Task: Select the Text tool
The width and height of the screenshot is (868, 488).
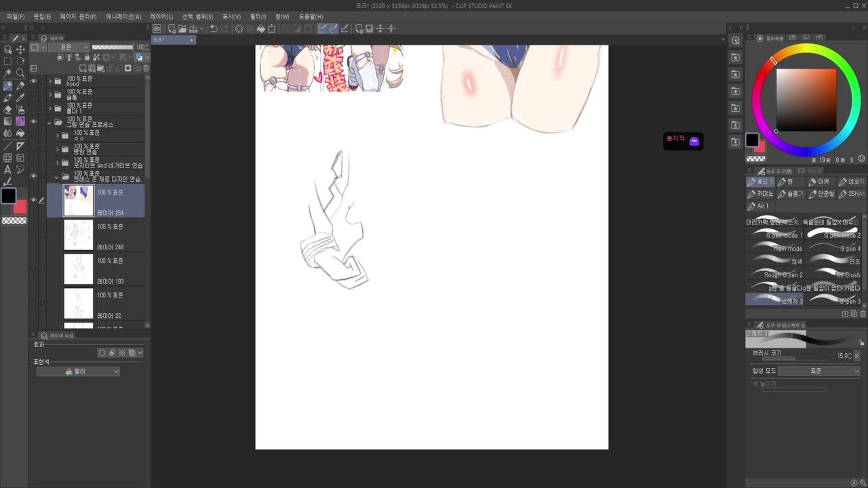Action: click(x=8, y=170)
